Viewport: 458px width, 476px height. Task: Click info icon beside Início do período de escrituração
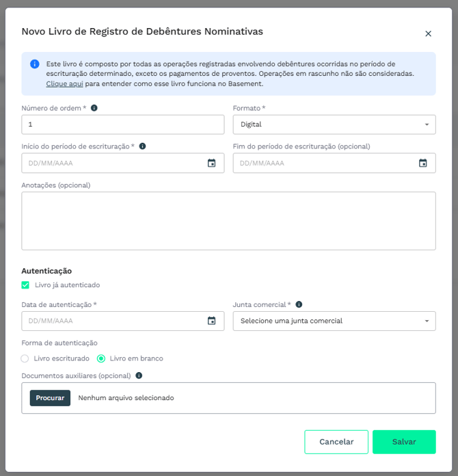tap(142, 146)
